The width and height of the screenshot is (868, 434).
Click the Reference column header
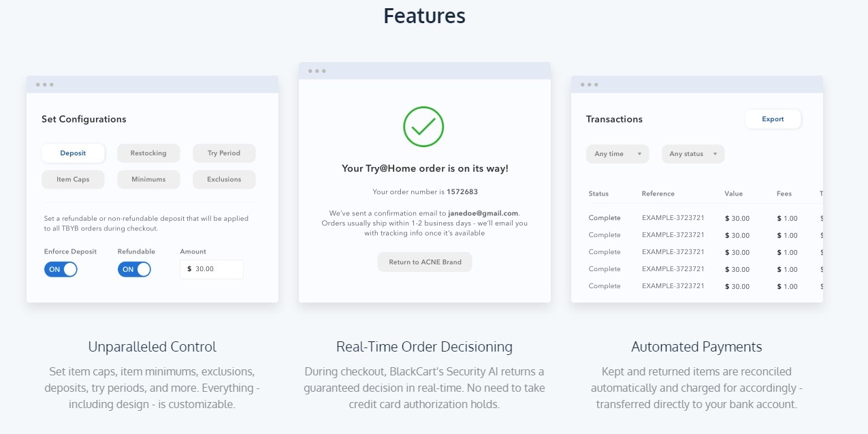(658, 194)
